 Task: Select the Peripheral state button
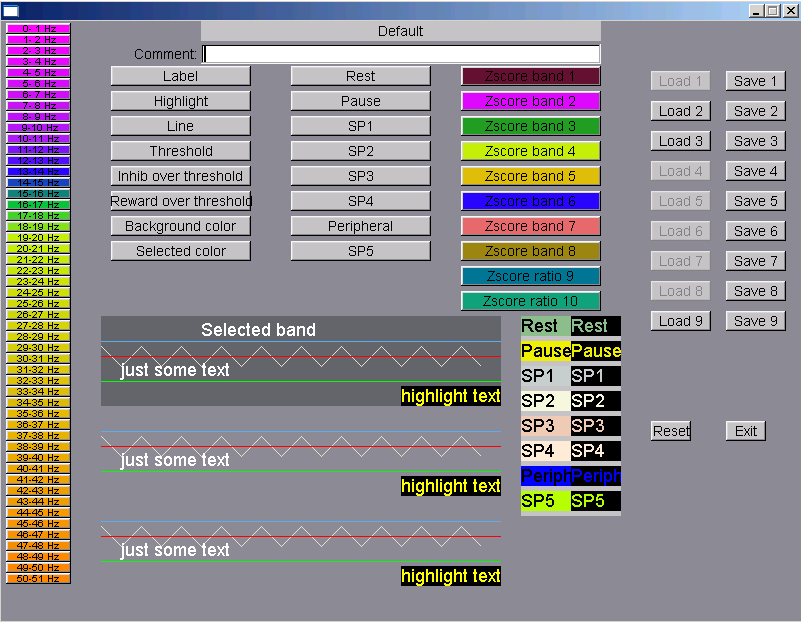[361, 226]
